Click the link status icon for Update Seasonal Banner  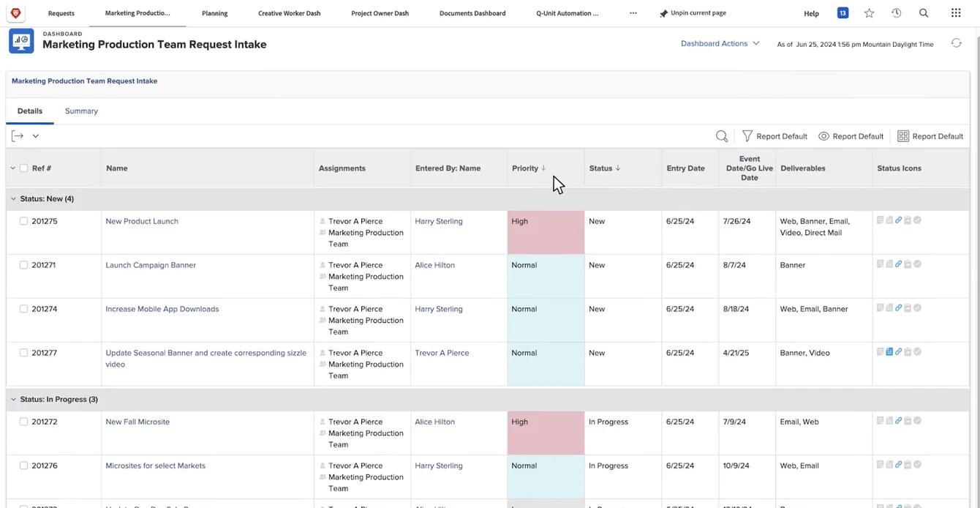pos(899,352)
